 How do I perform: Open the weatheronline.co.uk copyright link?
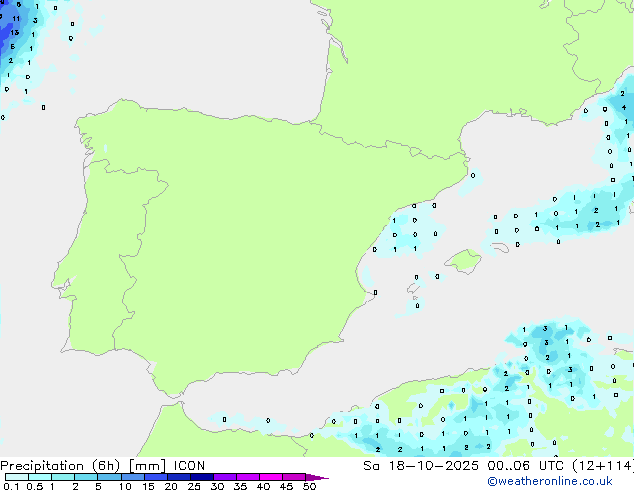coord(549,481)
